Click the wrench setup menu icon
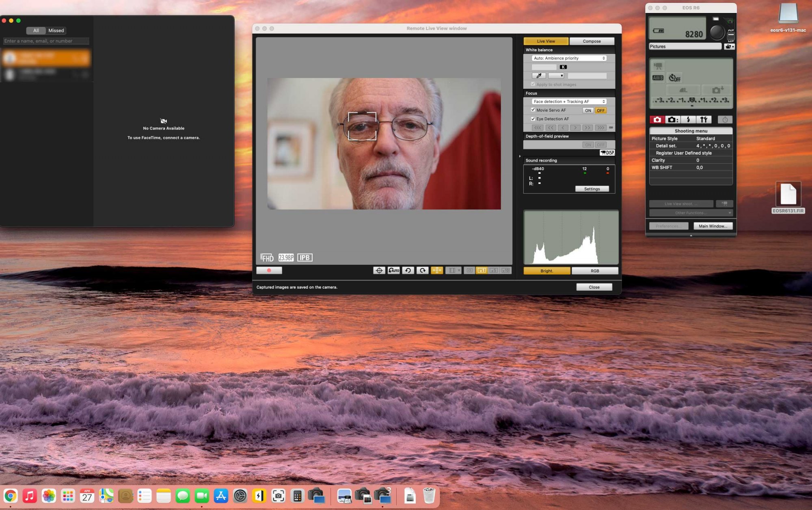Image resolution: width=812 pixels, height=510 pixels. [704, 119]
